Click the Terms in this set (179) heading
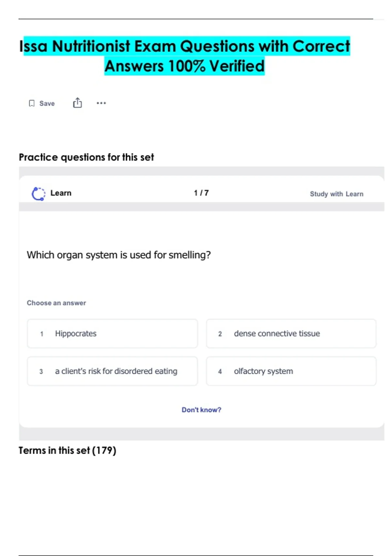The image size is (392, 556). (x=67, y=450)
